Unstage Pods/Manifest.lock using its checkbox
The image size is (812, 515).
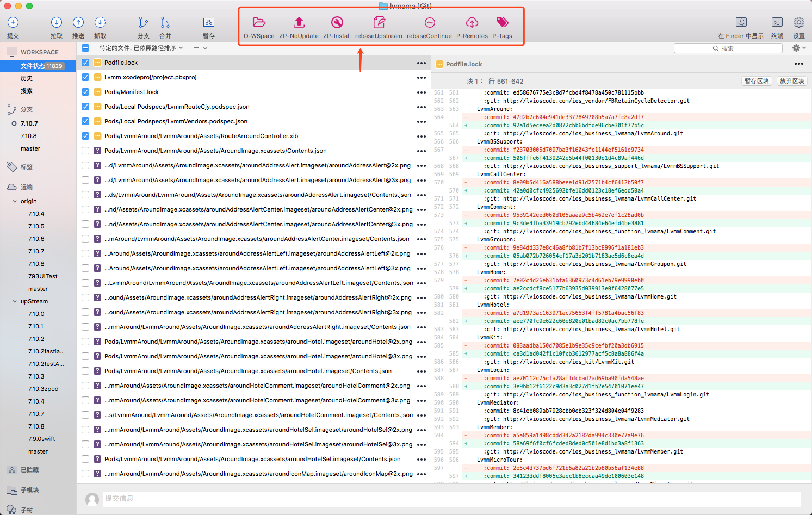[85, 92]
